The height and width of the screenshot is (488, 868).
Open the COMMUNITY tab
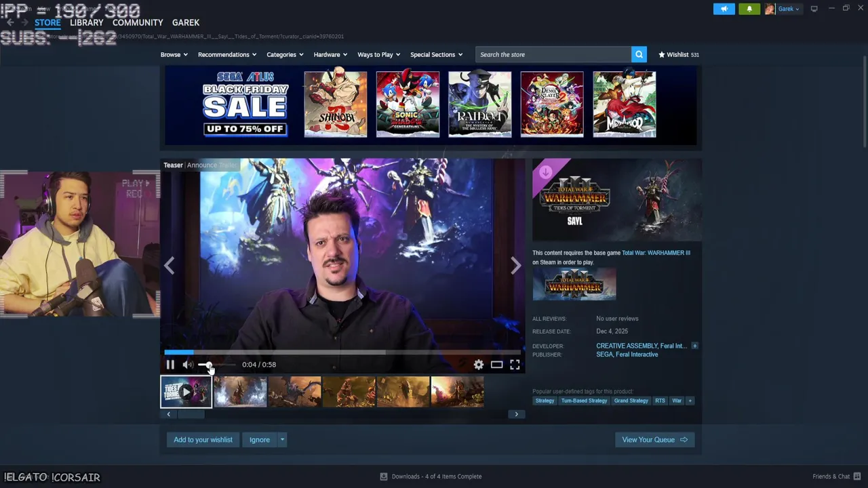pyautogui.click(x=138, y=22)
